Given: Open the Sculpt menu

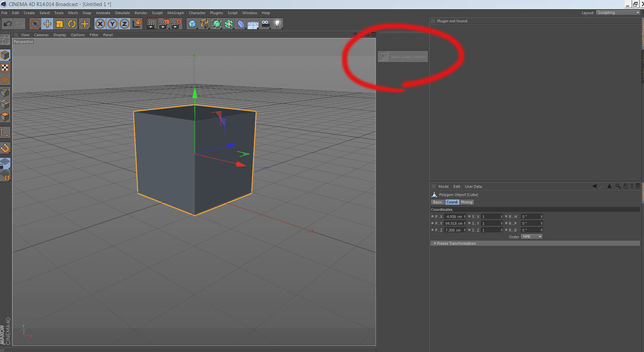Looking at the screenshot, I should 157,13.
